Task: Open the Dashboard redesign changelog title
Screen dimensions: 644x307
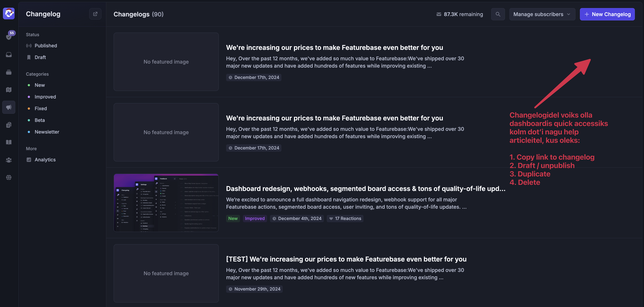Action: click(365, 189)
